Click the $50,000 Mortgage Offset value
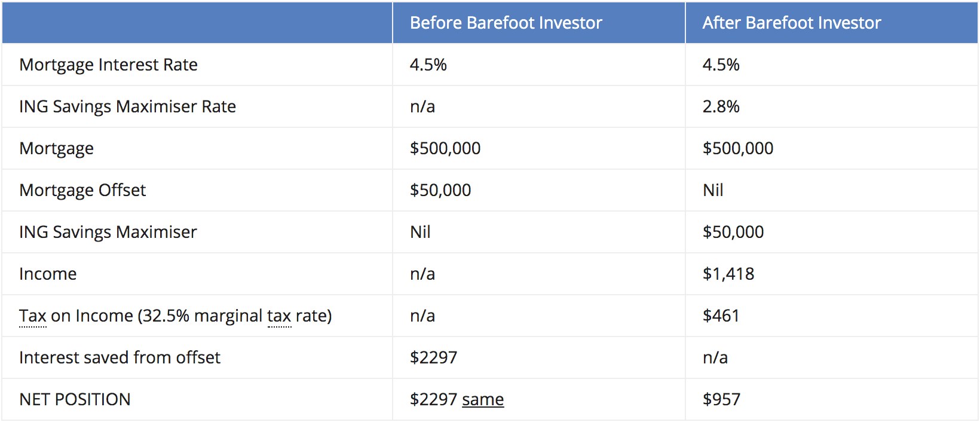This screenshot has height=422, width=980. click(x=440, y=190)
